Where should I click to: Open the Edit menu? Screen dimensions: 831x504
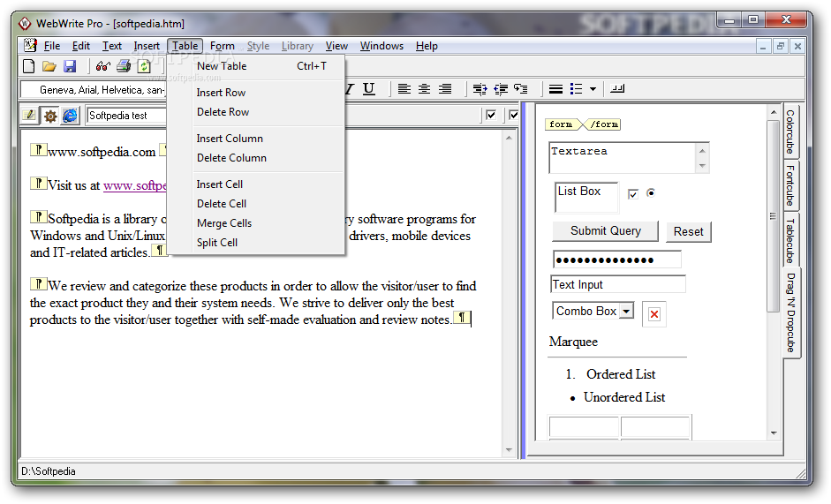tap(81, 46)
